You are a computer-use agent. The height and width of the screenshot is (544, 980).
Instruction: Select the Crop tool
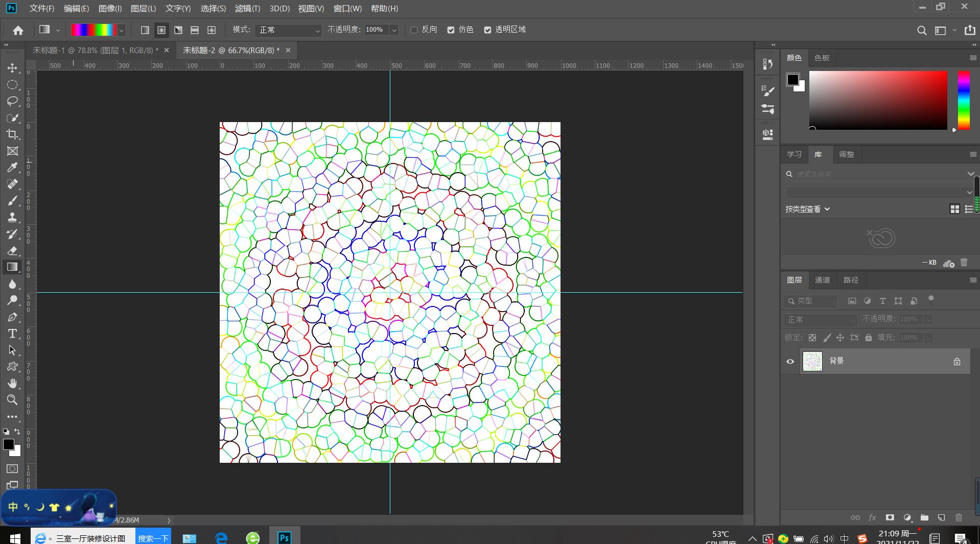click(12, 134)
